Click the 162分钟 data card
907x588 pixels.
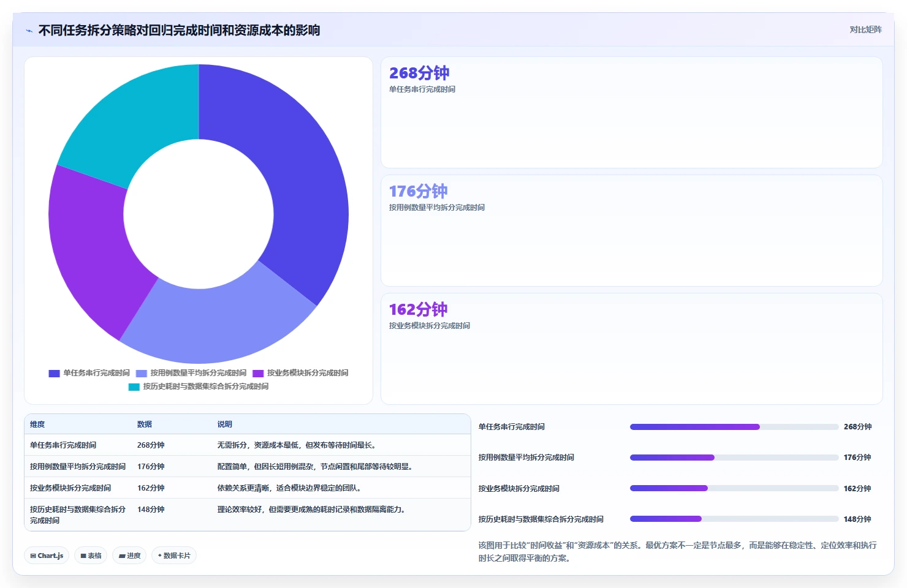632,349
